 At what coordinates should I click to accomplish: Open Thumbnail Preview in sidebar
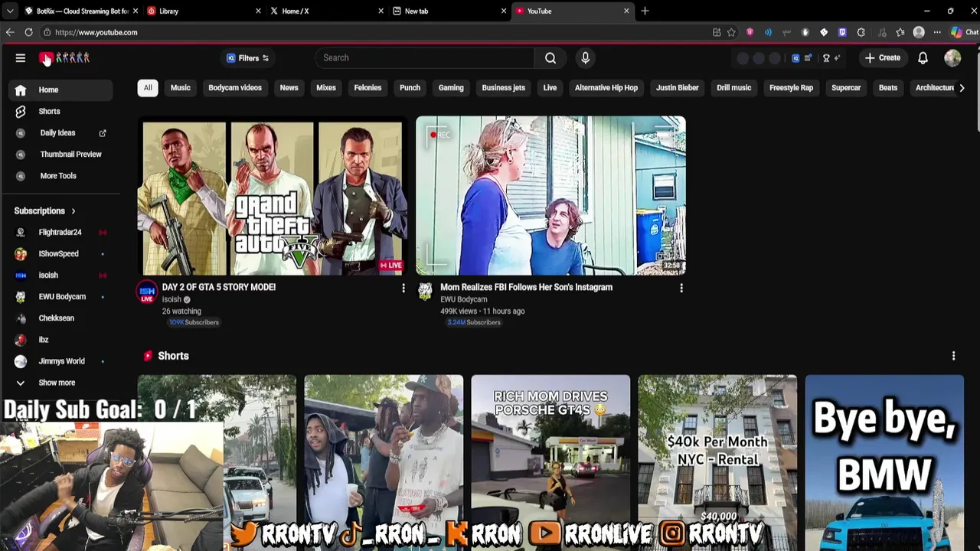click(x=60, y=155)
